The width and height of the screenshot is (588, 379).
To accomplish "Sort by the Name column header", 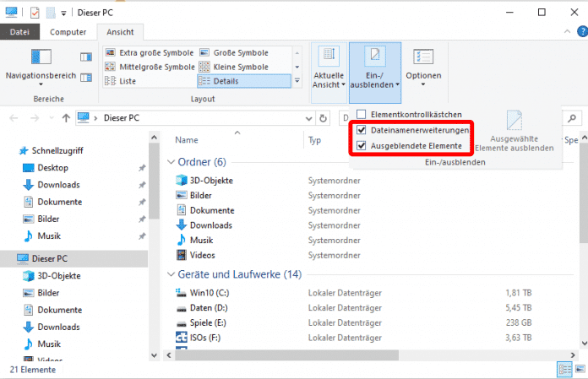I will (x=187, y=140).
